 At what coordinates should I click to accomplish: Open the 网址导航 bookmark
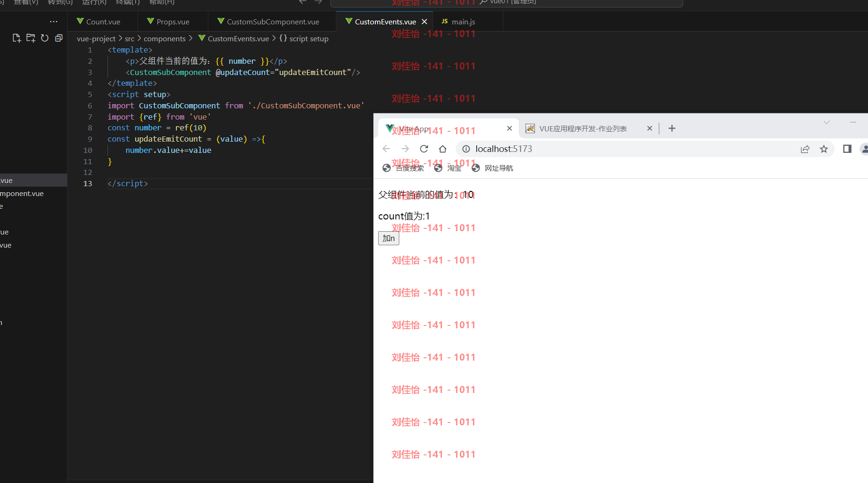coord(493,168)
